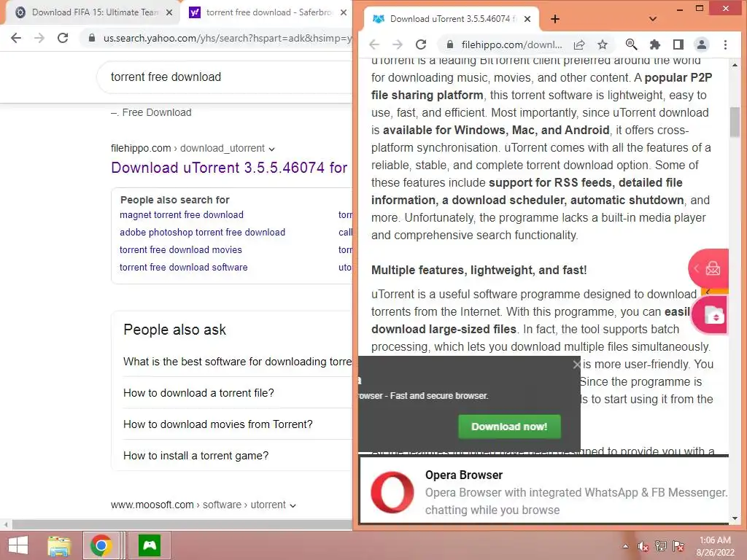The height and width of the screenshot is (560, 747).
Task: Click the Opera Browser ad title
Action: coord(463,475)
